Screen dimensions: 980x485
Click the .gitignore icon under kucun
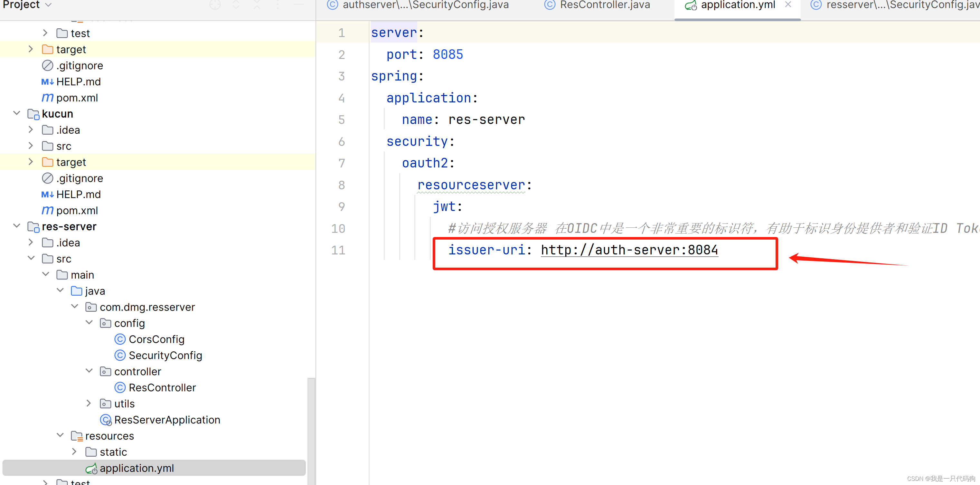point(47,178)
